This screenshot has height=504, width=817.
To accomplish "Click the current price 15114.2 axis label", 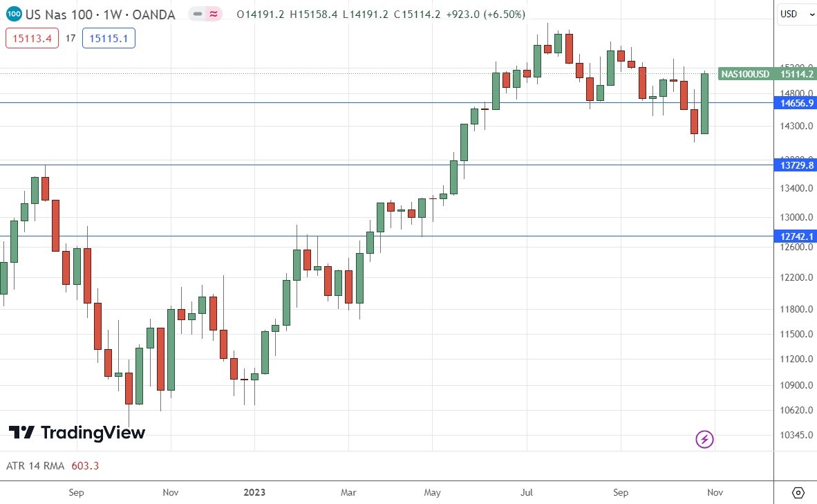I will pos(797,74).
